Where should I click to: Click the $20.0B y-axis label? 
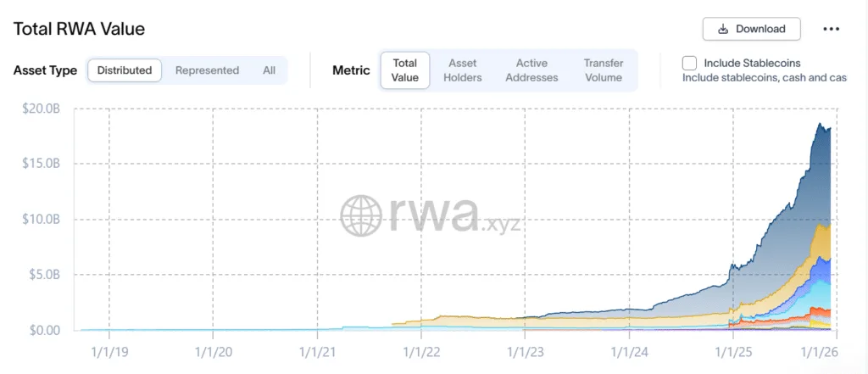[x=40, y=108]
